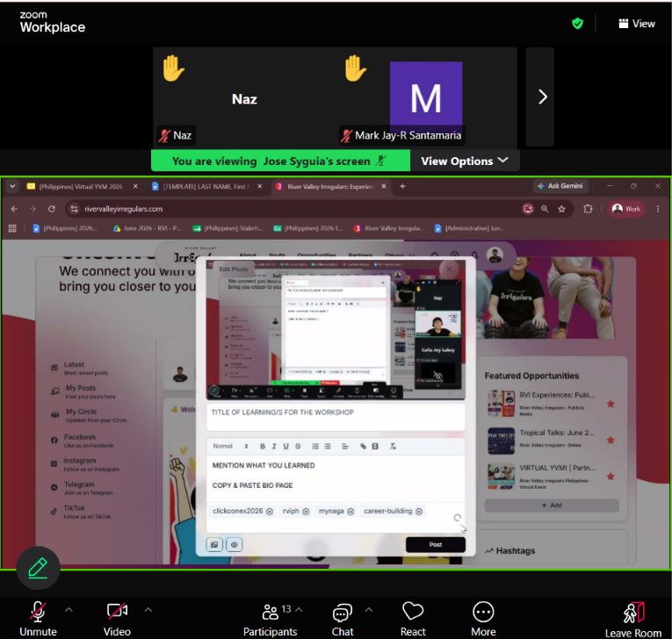Click Ask Gemini button
The height and width of the screenshot is (639, 672).
[560, 186]
